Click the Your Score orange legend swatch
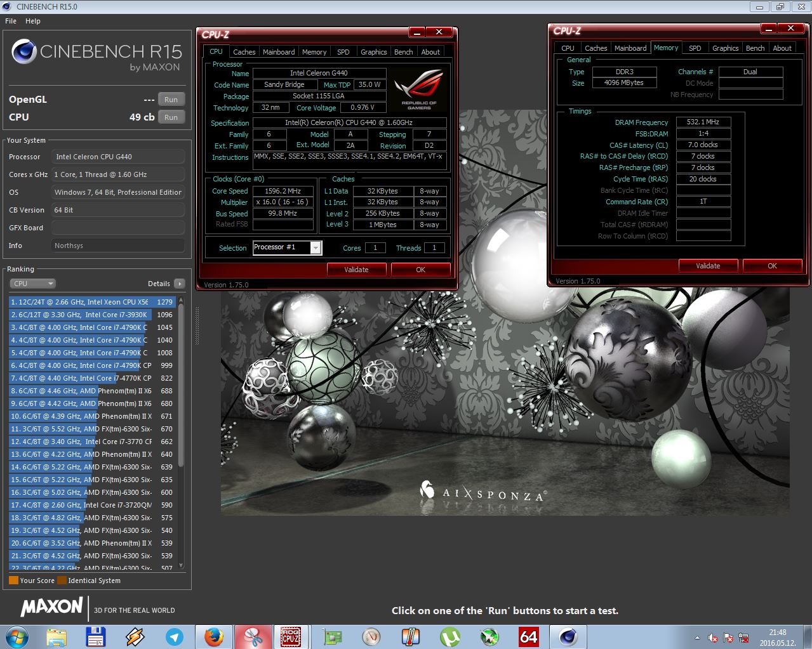The image size is (812, 649). click(13, 580)
